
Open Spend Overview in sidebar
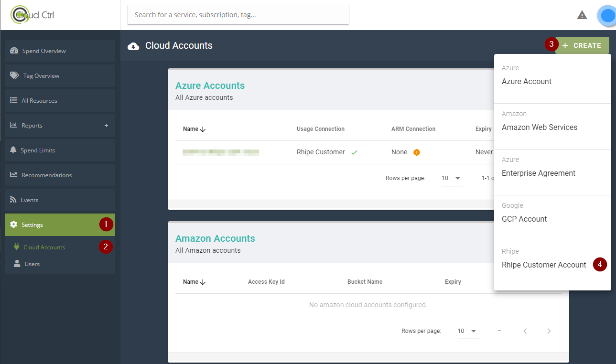coord(44,51)
